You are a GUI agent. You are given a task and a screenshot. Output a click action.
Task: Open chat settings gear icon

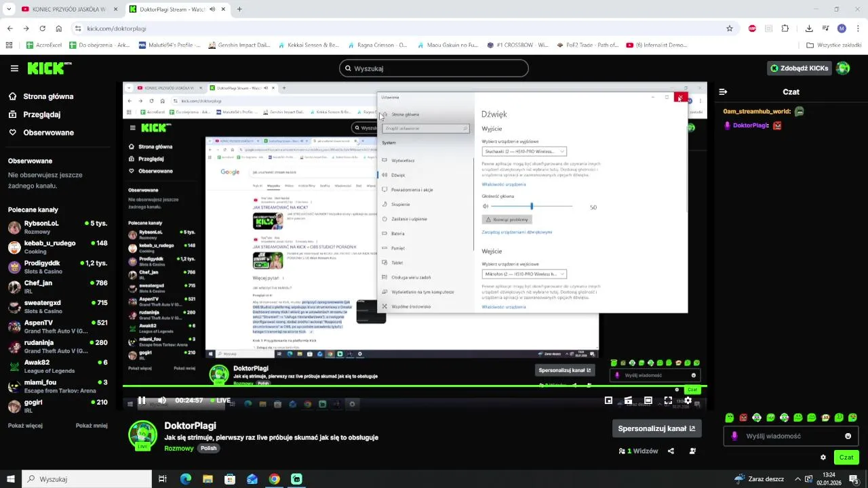(823, 457)
